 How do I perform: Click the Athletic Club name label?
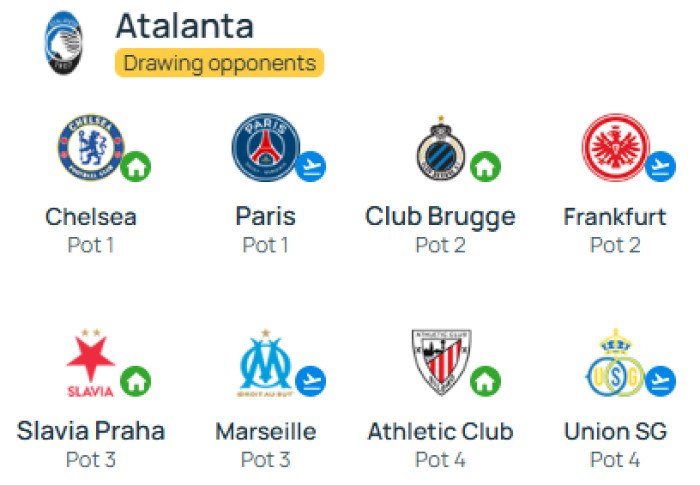point(441,431)
